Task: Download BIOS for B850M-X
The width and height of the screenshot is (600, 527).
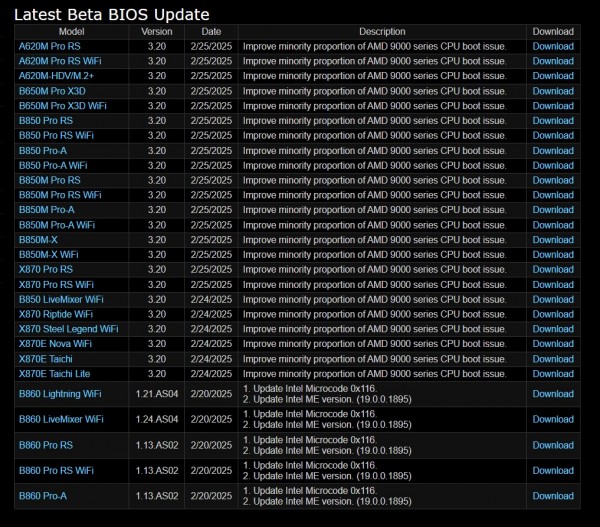Action: click(x=552, y=240)
